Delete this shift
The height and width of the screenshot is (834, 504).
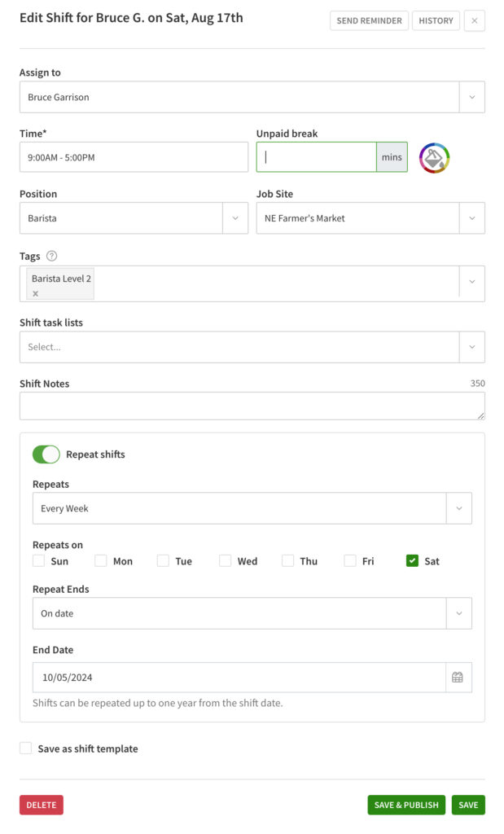[41, 805]
